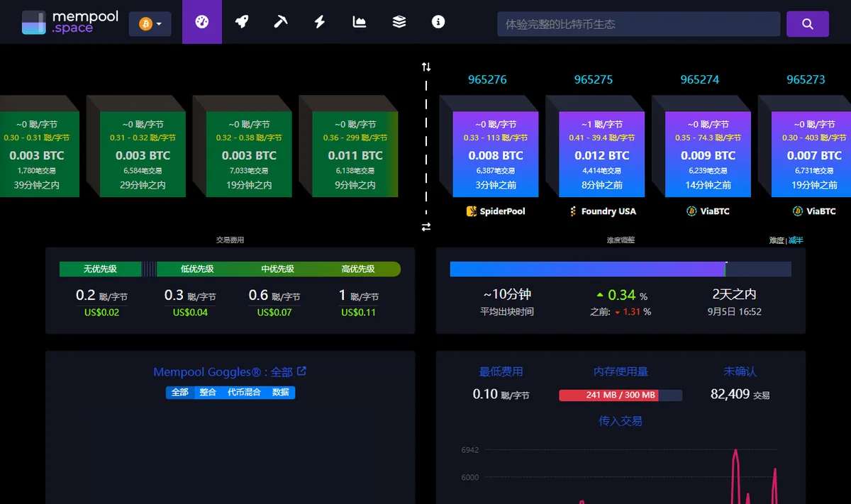Viewport: 851px width, 504px height.
Task: Click the 传入交易 chart heading
Action: pos(621,421)
